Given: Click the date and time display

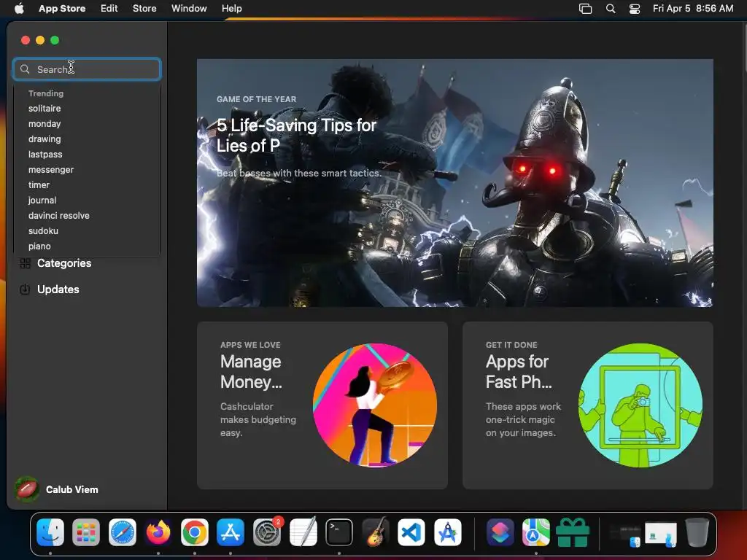Looking at the screenshot, I should pyautogui.click(x=693, y=8).
